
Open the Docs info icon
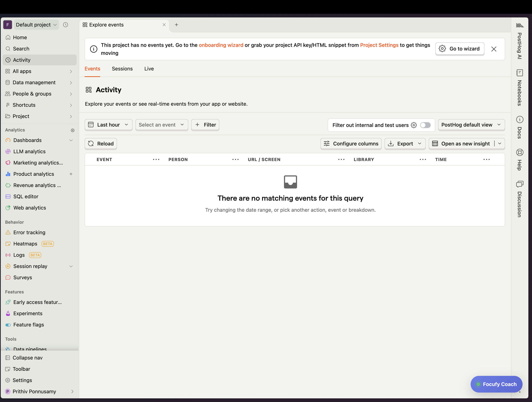coord(519,120)
